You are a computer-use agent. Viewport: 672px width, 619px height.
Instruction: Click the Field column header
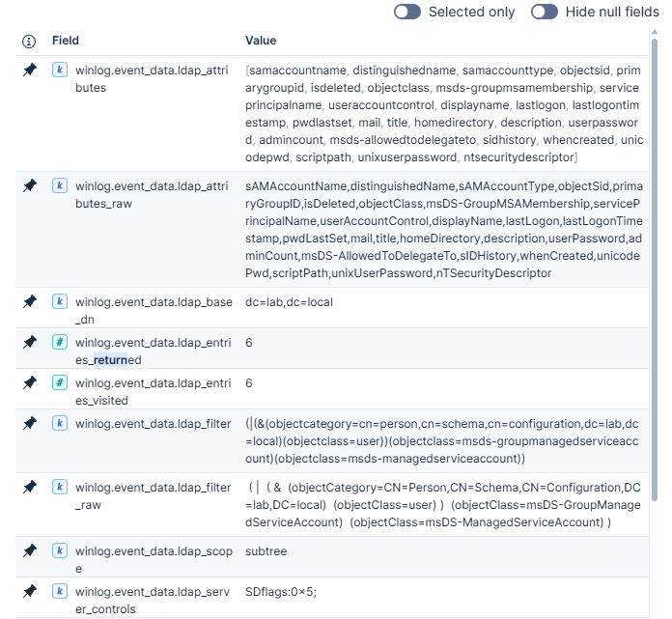(66, 41)
